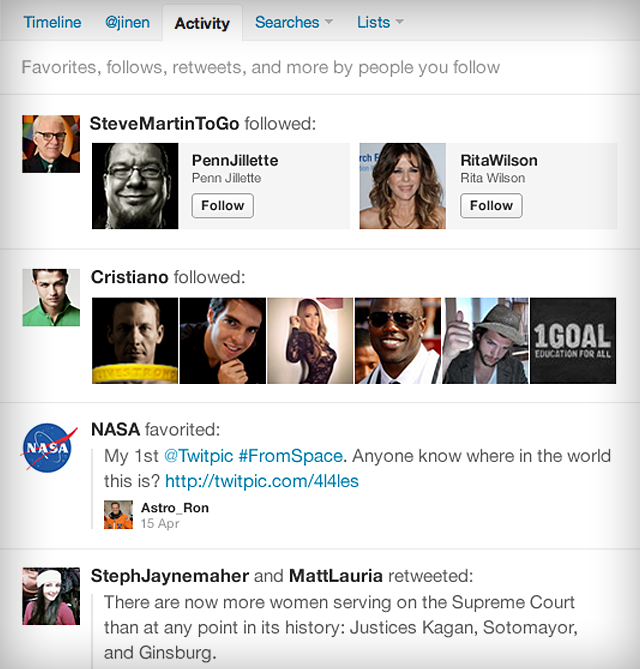Open the @jinen mentions tab
640x669 pixels.
128,22
